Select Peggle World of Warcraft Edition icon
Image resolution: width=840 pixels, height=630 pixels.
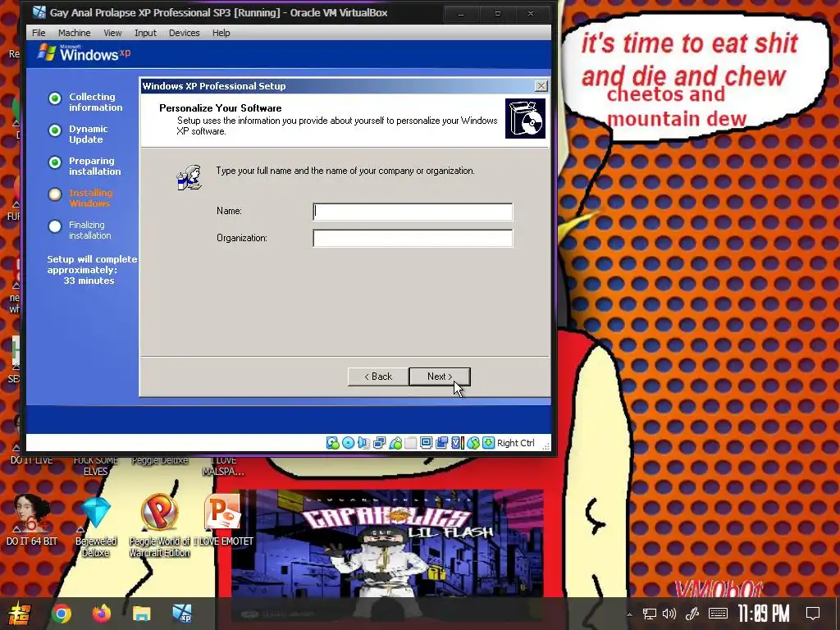point(159,526)
